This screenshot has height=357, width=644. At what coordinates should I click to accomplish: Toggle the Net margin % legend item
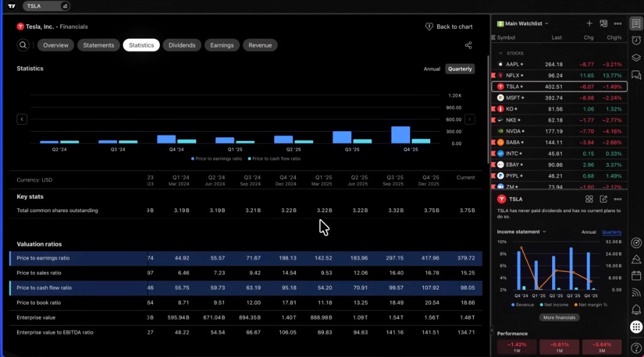pos(590,305)
